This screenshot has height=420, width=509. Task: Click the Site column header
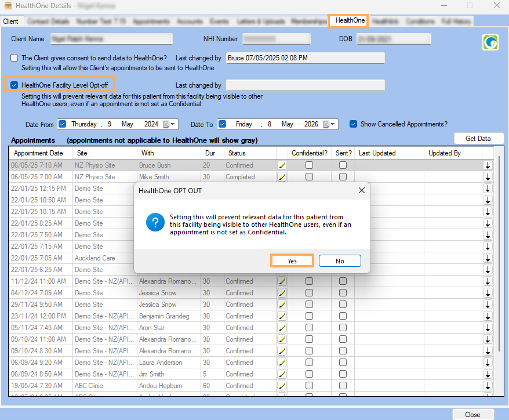pyautogui.click(x=105, y=153)
